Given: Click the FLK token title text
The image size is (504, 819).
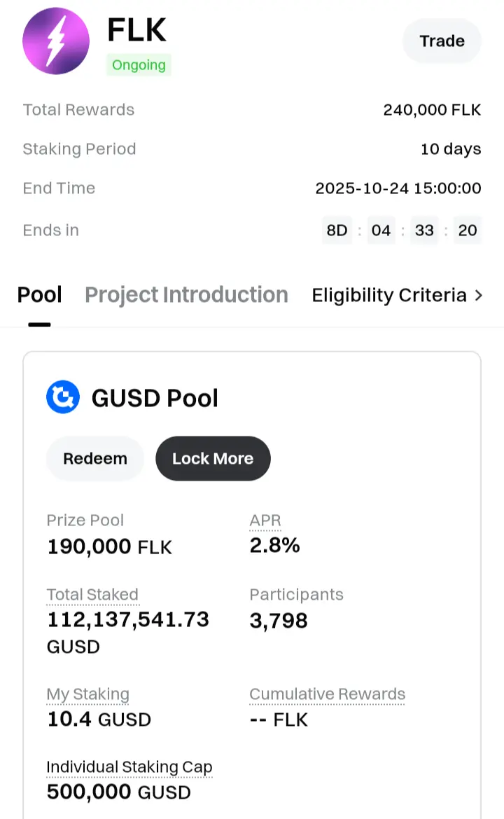Looking at the screenshot, I should pyautogui.click(x=136, y=30).
